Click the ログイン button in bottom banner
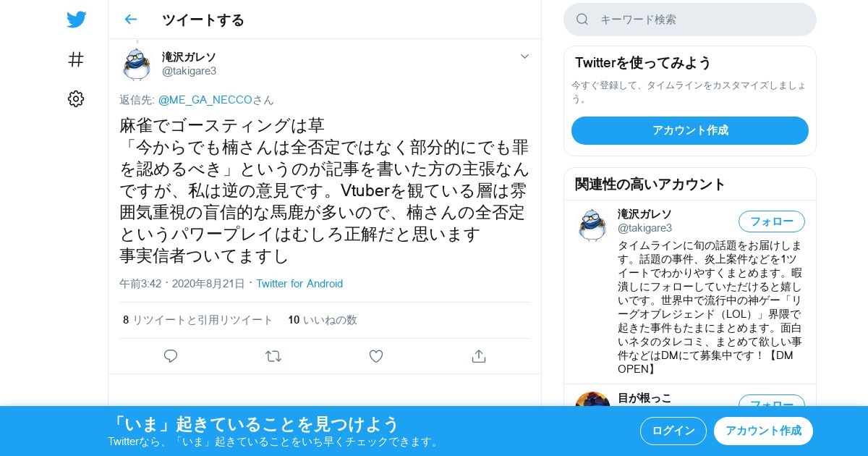The height and width of the screenshot is (456, 868). click(x=673, y=431)
